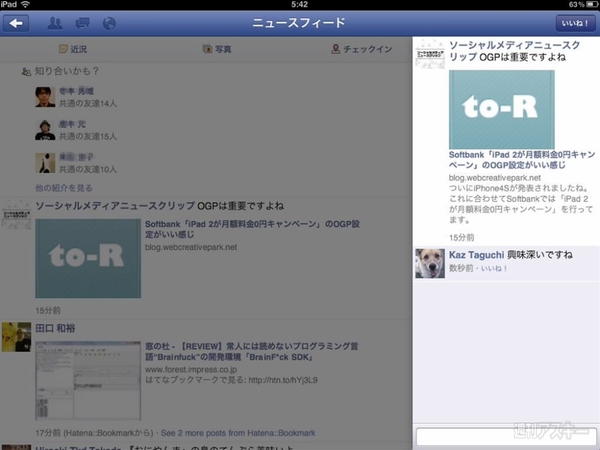This screenshot has width=600, height=450.
Task: Open Softbank article link in right panel
Action: [522, 160]
